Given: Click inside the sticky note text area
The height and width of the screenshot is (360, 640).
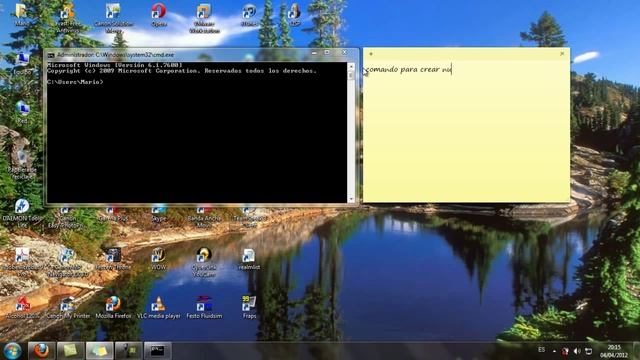Looking at the screenshot, I should [466, 131].
